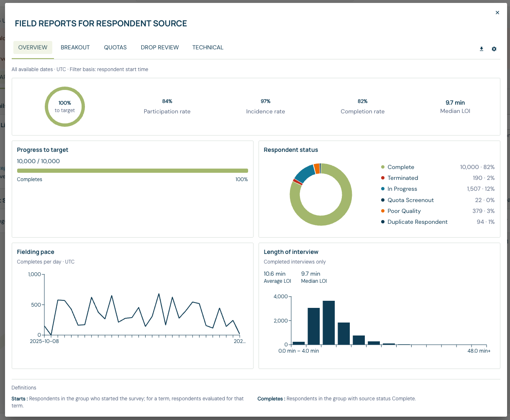Select the "9.7 min" median LOI metric
The height and width of the screenshot is (420, 510).
click(x=455, y=102)
